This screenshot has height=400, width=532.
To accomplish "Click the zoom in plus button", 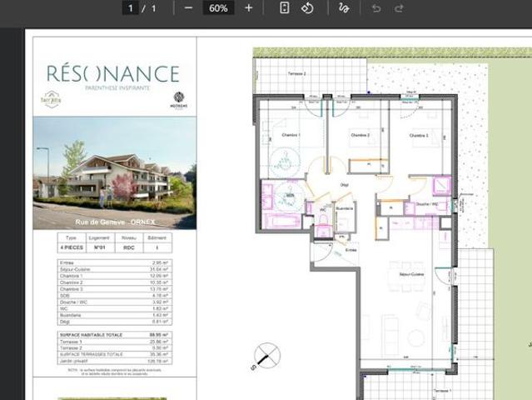I will 248,7.
